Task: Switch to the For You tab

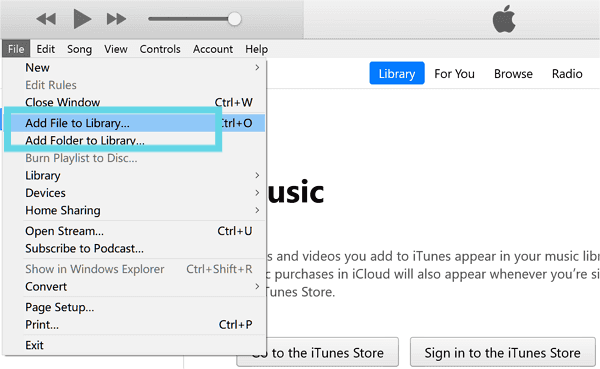Action: click(454, 73)
